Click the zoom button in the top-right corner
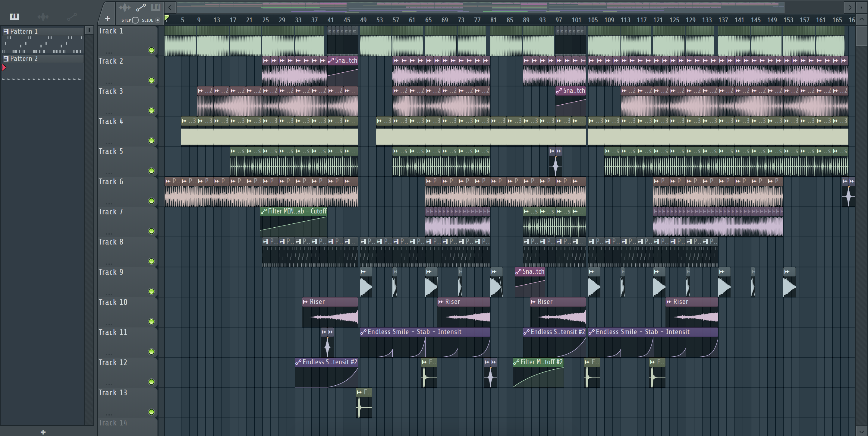Screen dimensions: 868x436 (x=862, y=7)
